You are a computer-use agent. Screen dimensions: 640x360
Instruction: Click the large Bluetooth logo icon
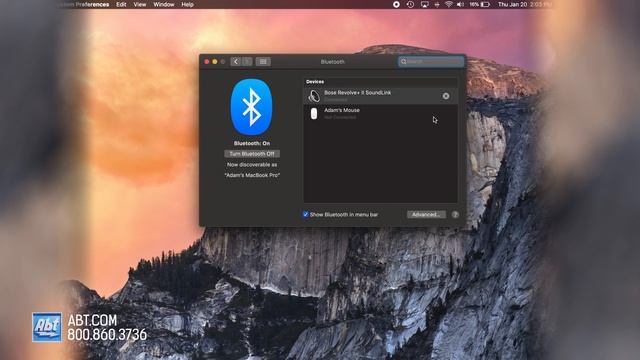pyautogui.click(x=251, y=107)
